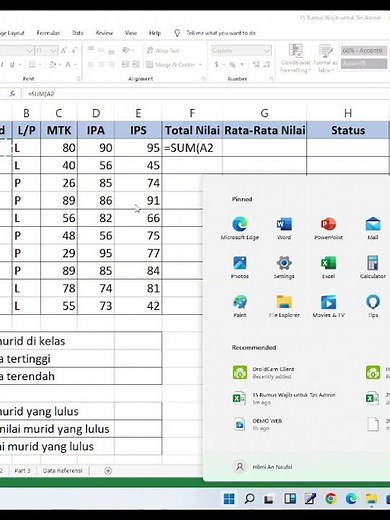Open the Widgets taskbar icon
The image size is (390, 520).
pyautogui.click(x=290, y=499)
